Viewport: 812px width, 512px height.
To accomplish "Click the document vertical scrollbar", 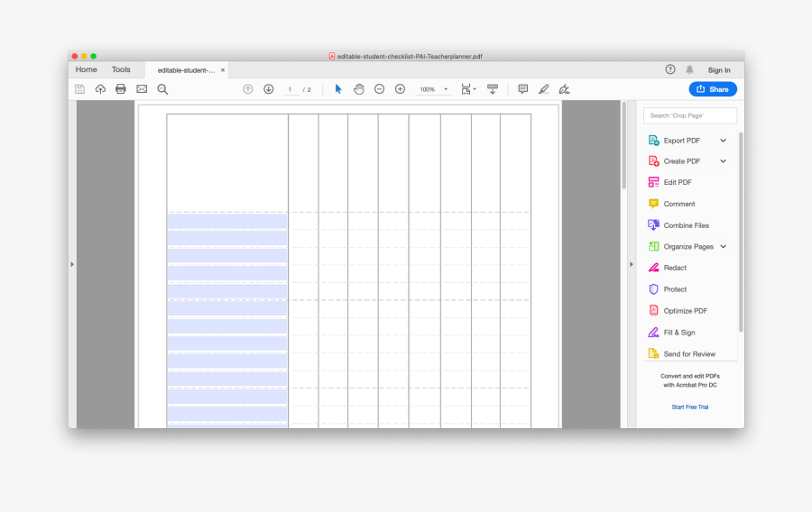I will (624, 145).
